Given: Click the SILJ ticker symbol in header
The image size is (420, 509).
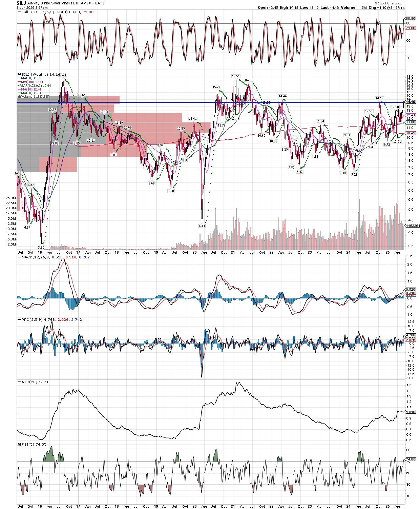Looking at the screenshot, I should click(21, 3).
